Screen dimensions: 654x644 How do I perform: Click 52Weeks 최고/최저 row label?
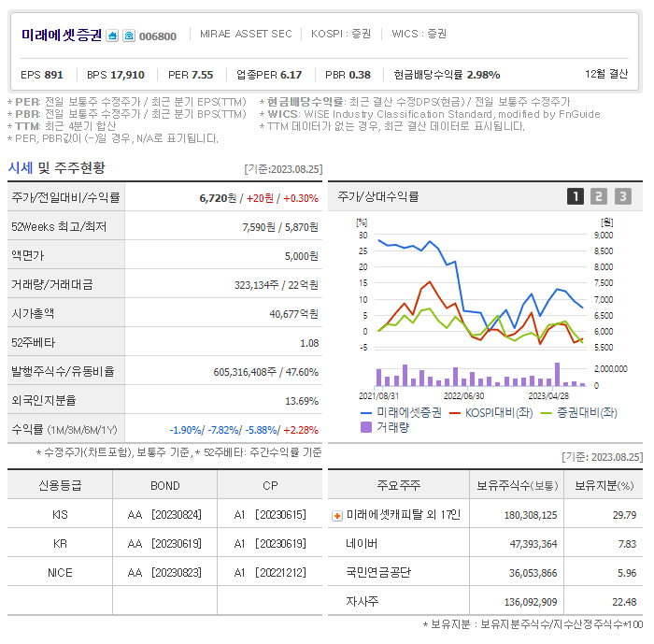pyautogui.click(x=59, y=226)
